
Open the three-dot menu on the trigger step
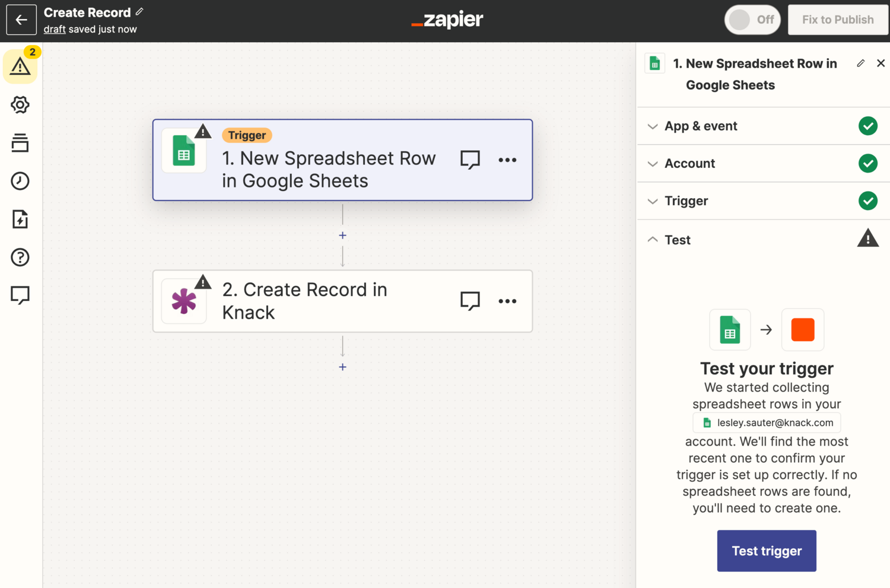(507, 159)
